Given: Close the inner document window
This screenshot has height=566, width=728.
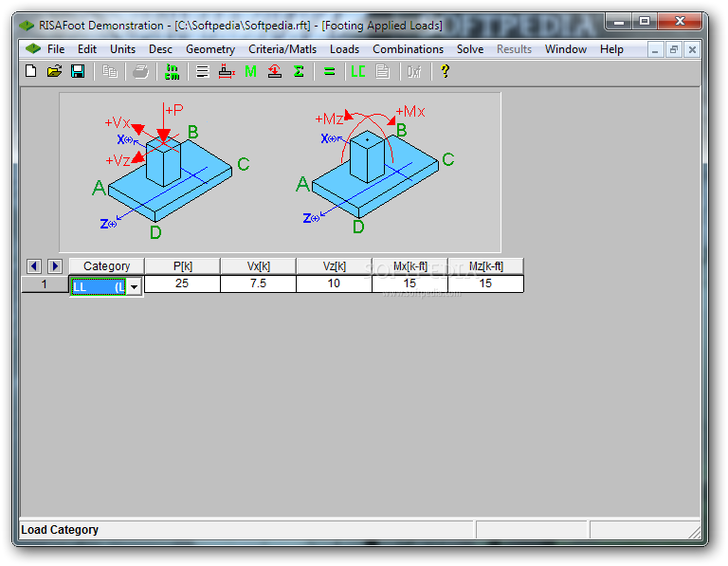Looking at the screenshot, I should 692,49.
